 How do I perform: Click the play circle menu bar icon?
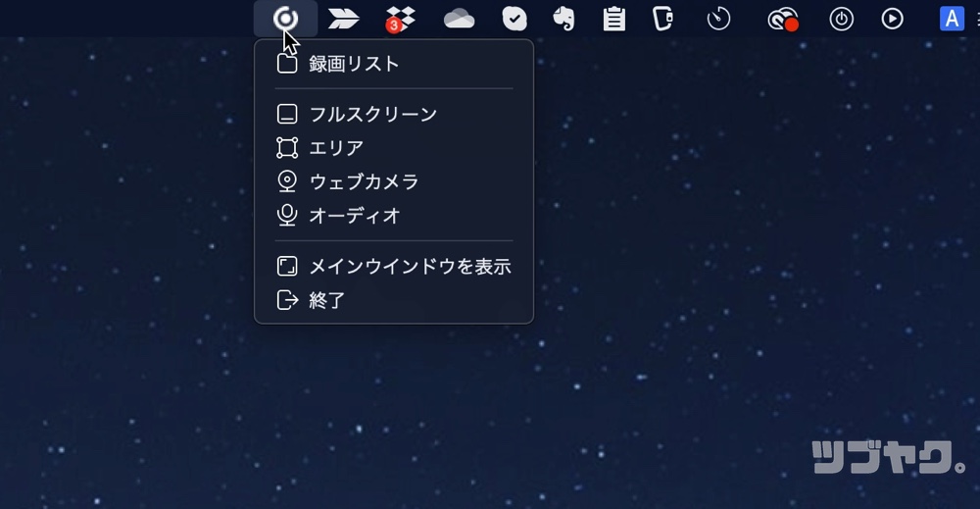click(892, 19)
